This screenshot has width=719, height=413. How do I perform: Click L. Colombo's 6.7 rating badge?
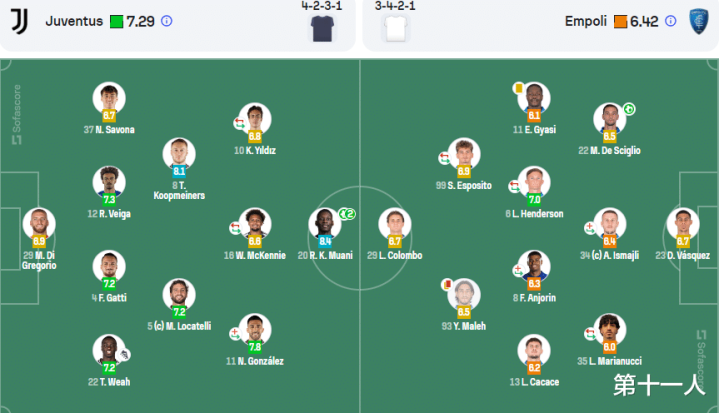[x=395, y=241]
